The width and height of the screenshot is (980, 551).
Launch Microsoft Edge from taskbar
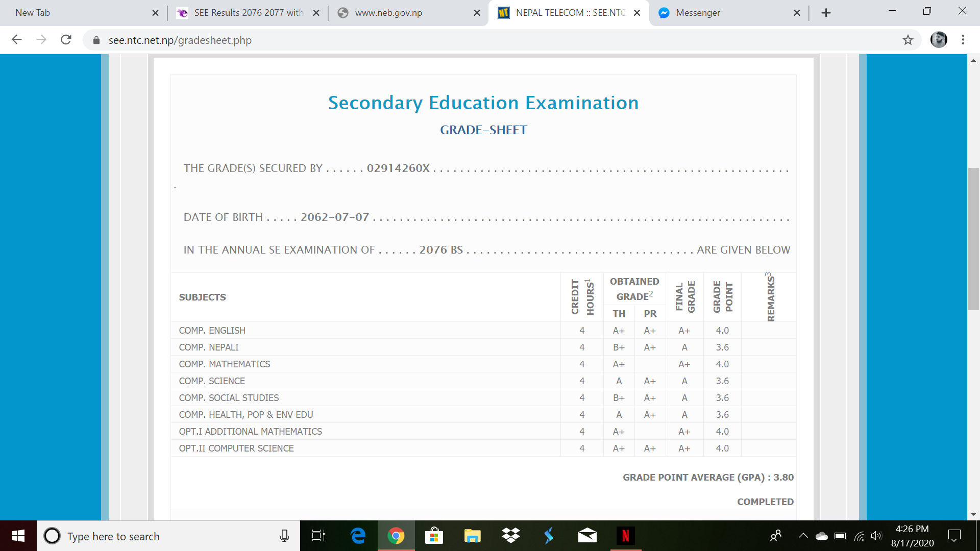[358, 536]
